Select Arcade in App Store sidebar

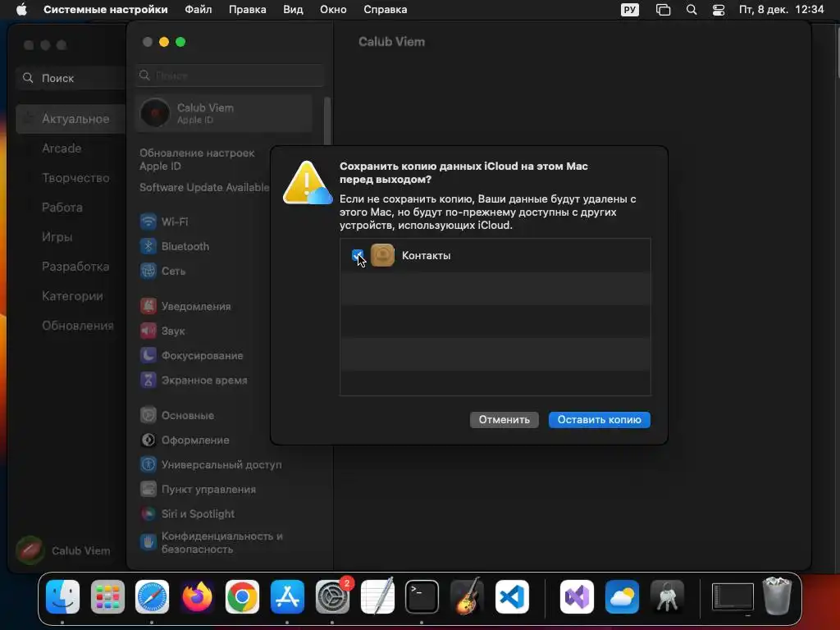click(62, 148)
